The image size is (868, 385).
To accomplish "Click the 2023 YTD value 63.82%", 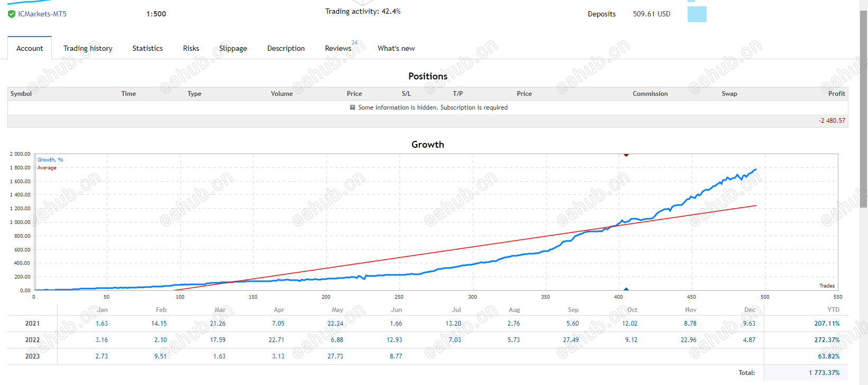I will pos(829,356).
